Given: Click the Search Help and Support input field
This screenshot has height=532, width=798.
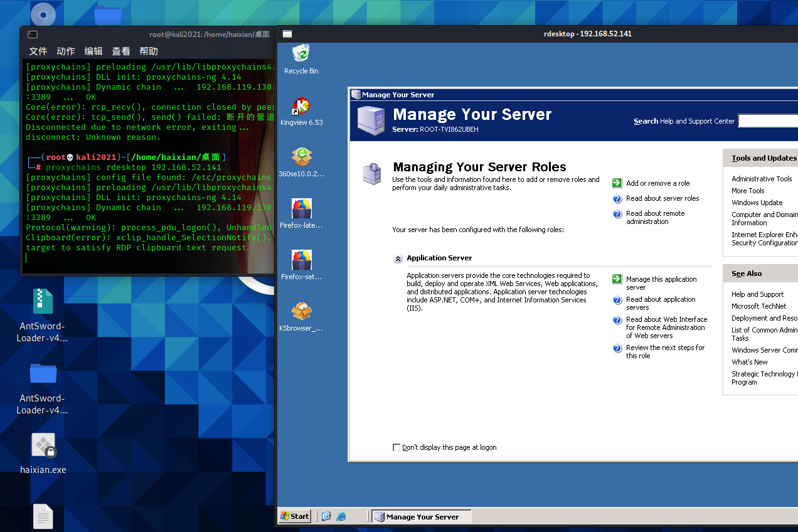Looking at the screenshot, I should tap(768, 120).
